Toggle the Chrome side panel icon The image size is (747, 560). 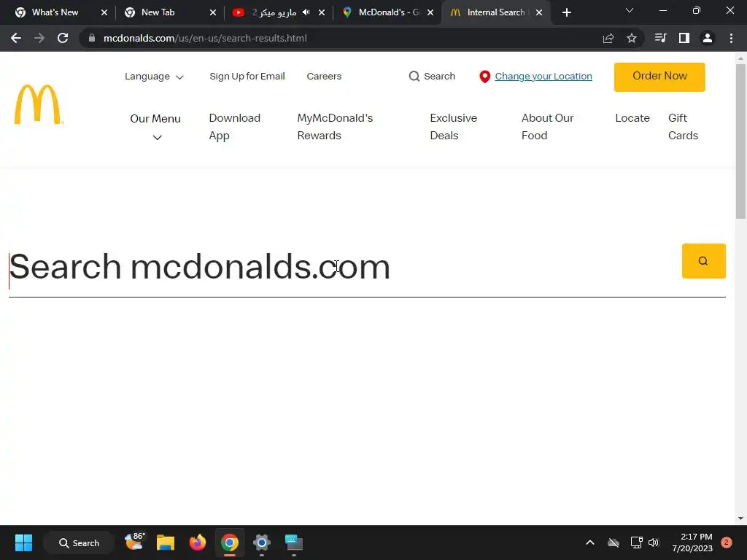[684, 38]
